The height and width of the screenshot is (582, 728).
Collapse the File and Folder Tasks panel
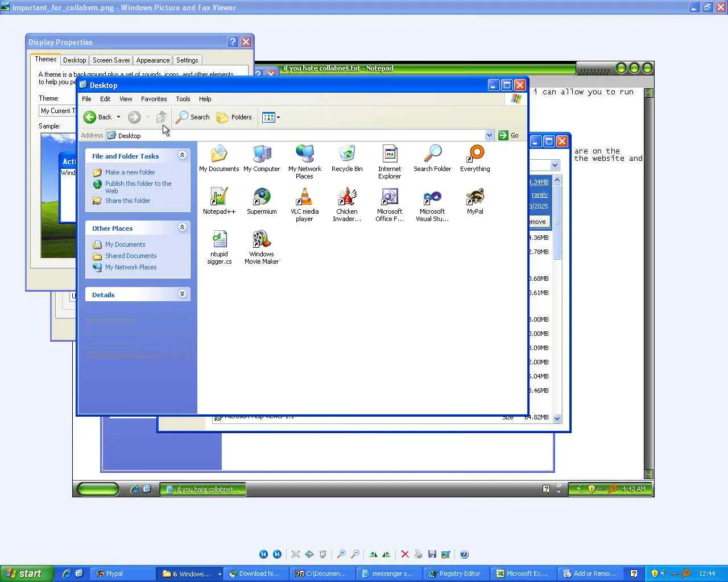pyautogui.click(x=182, y=155)
